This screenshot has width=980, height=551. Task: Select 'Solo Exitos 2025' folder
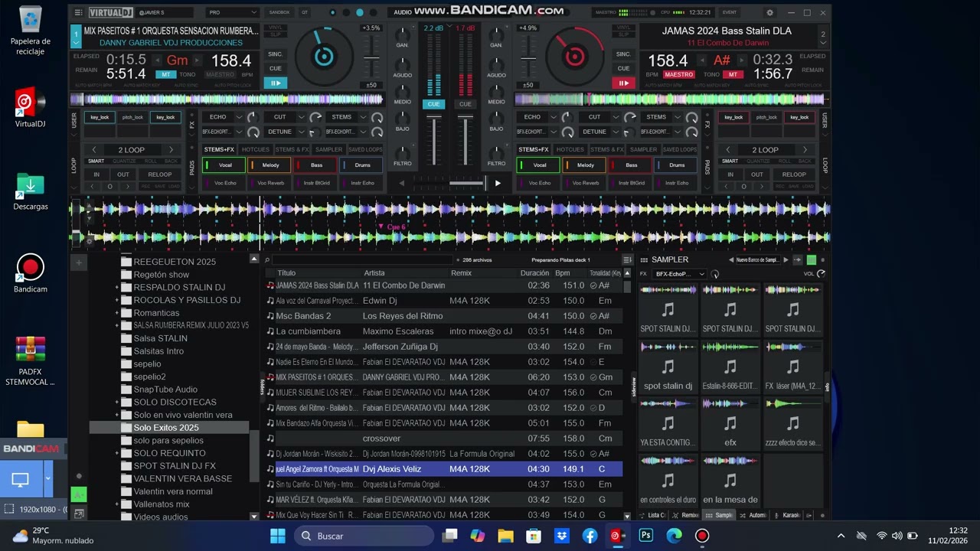pos(165,428)
